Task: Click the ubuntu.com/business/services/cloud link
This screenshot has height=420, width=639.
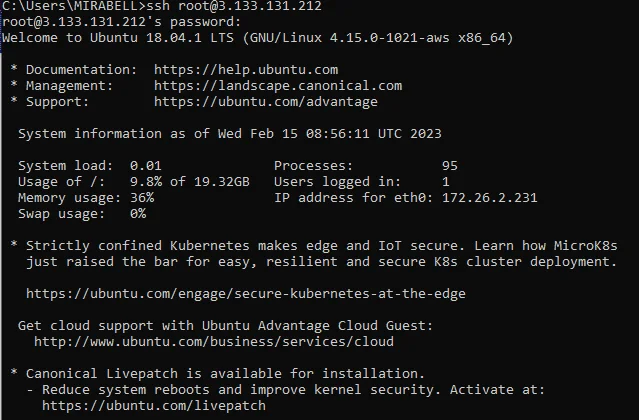Action: (214, 341)
